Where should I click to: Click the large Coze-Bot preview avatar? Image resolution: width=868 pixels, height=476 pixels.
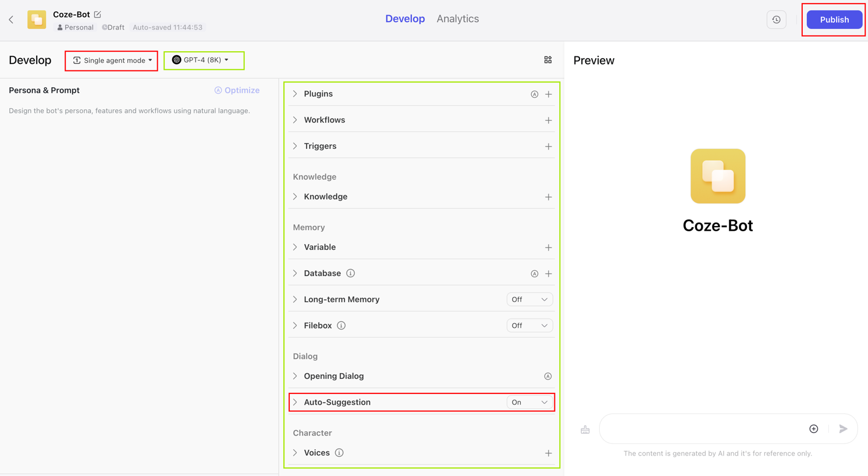(718, 176)
